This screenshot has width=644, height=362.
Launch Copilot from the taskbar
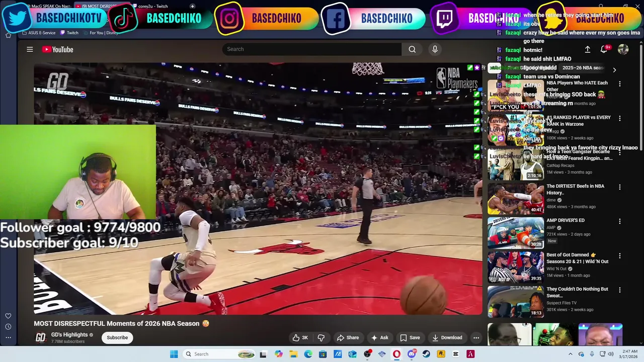click(278, 354)
